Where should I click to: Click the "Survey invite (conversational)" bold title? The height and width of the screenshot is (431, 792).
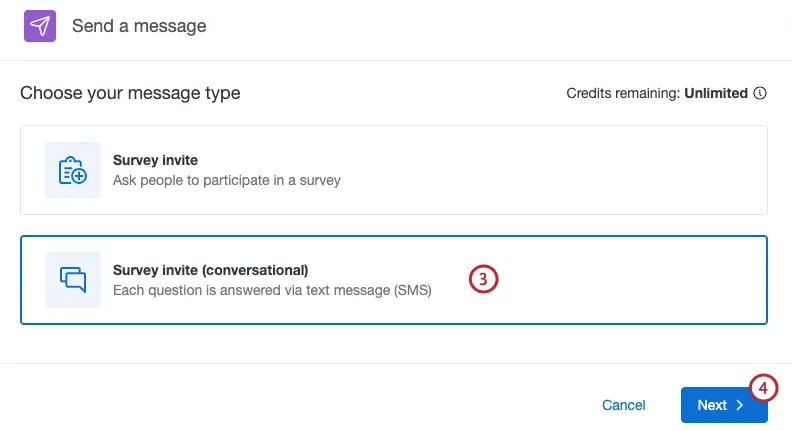(210, 270)
